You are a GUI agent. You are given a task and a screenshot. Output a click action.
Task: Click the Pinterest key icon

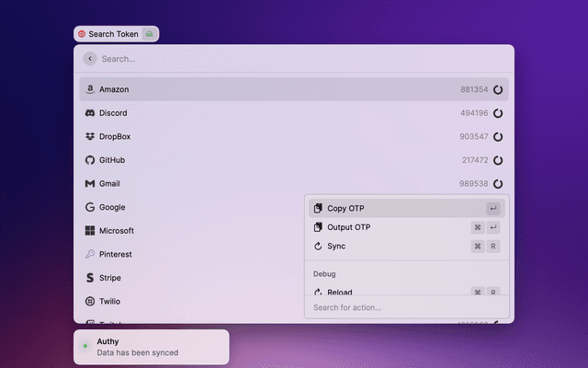click(x=90, y=255)
